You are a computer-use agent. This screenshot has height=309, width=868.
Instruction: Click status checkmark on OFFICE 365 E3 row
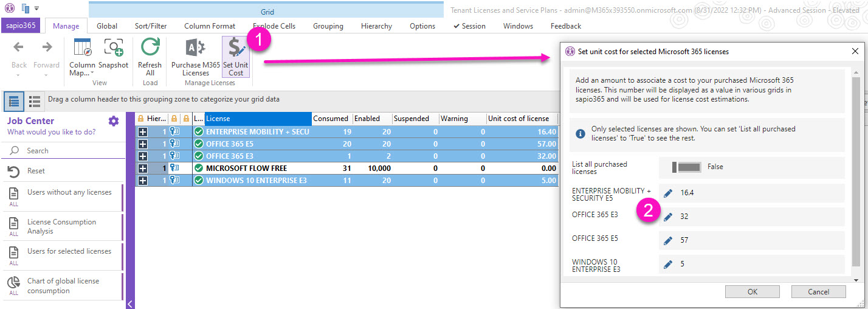pos(198,156)
